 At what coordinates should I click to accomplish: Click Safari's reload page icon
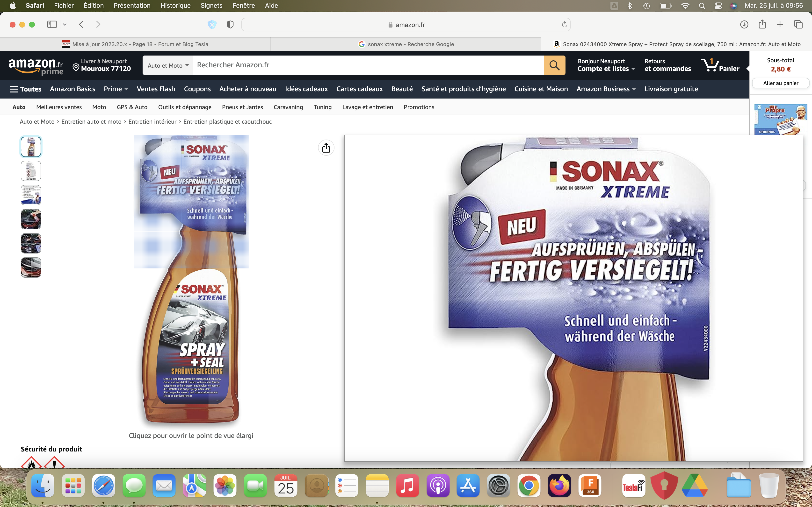(564, 24)
